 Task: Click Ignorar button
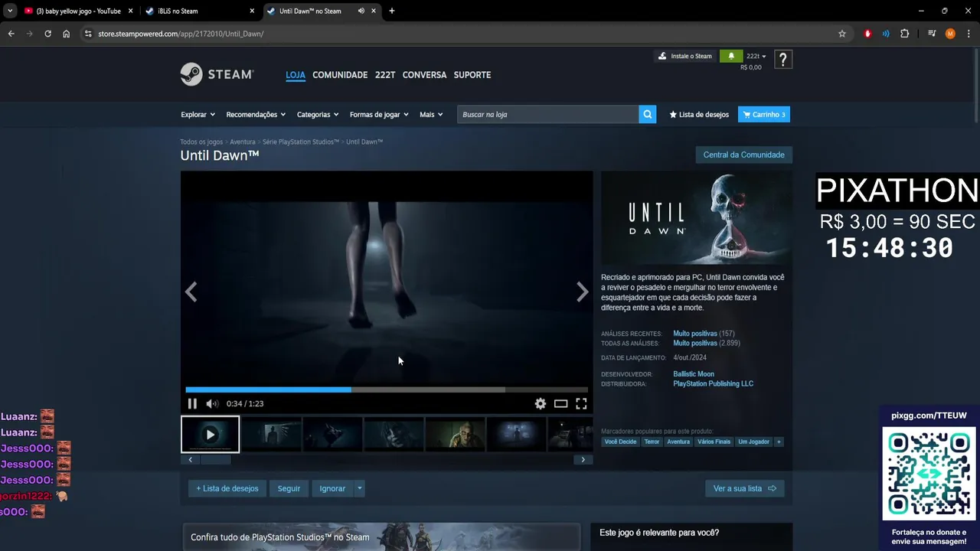coord(332,488)
